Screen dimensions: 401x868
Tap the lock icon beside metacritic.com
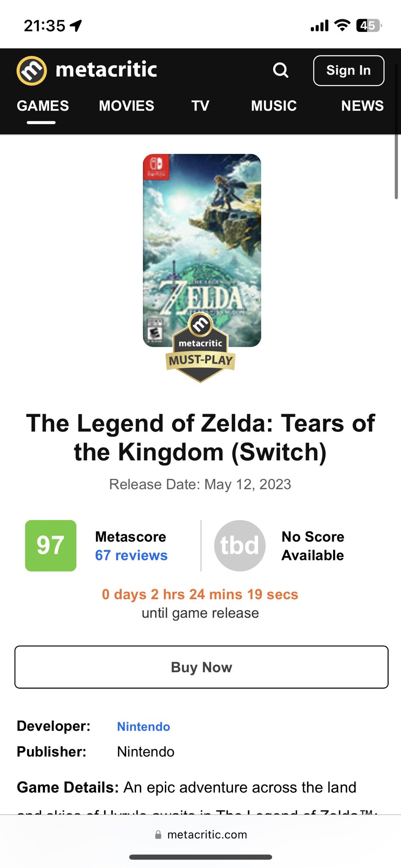158,835
